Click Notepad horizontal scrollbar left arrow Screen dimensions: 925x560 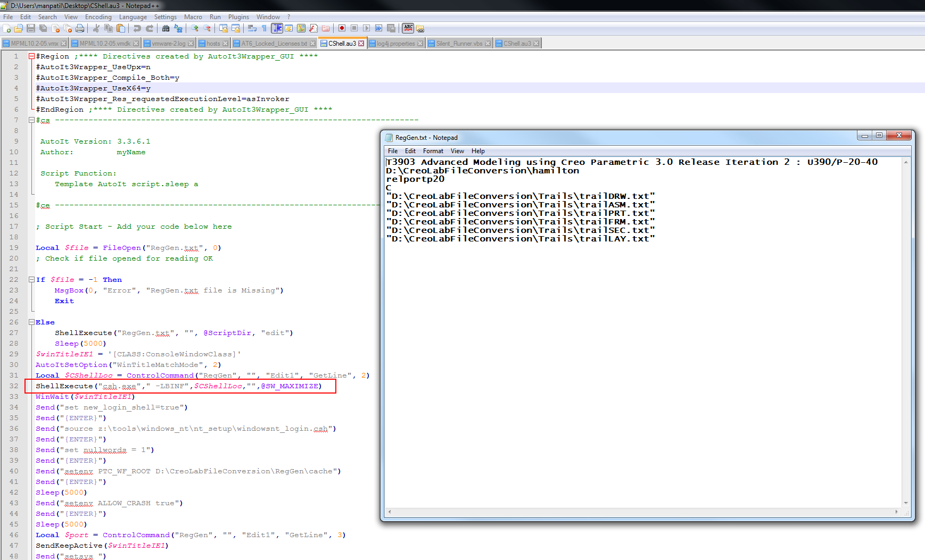click(390, 512)
